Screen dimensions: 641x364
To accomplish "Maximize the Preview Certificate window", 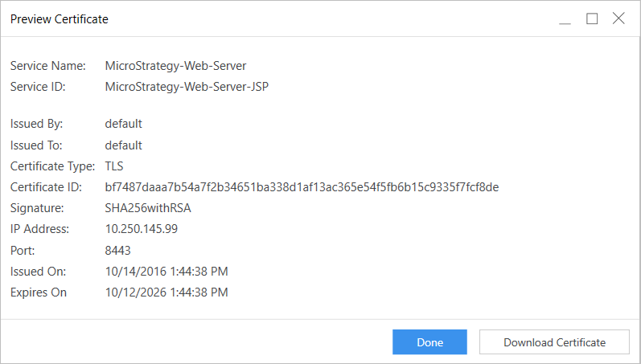I will point(592,18).
